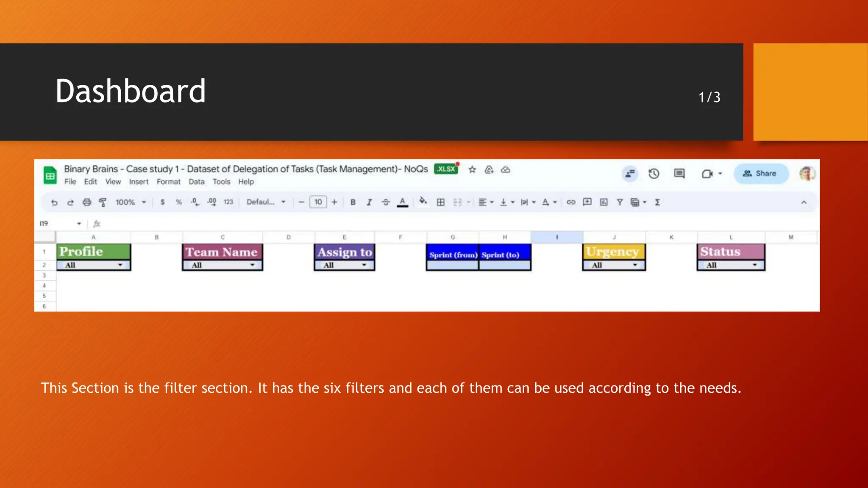Click the insert link icon
Viewport: 868px width, 488px height.
click(x=571, y=202)
